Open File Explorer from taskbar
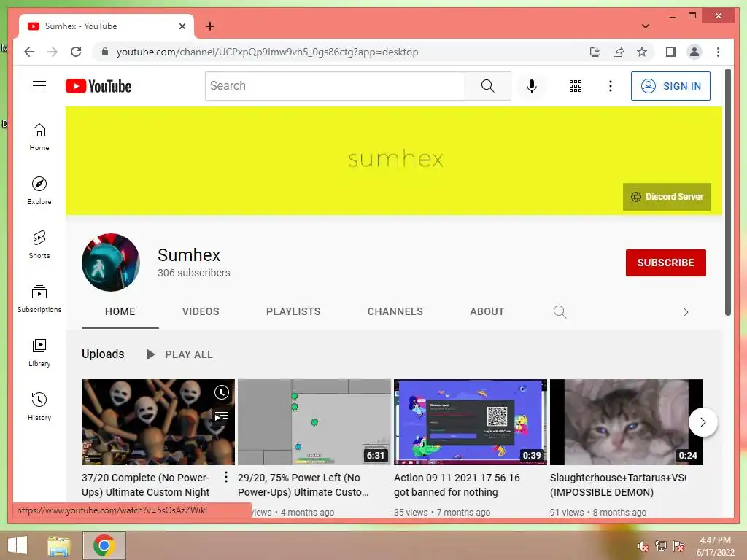 coord(60,545)
